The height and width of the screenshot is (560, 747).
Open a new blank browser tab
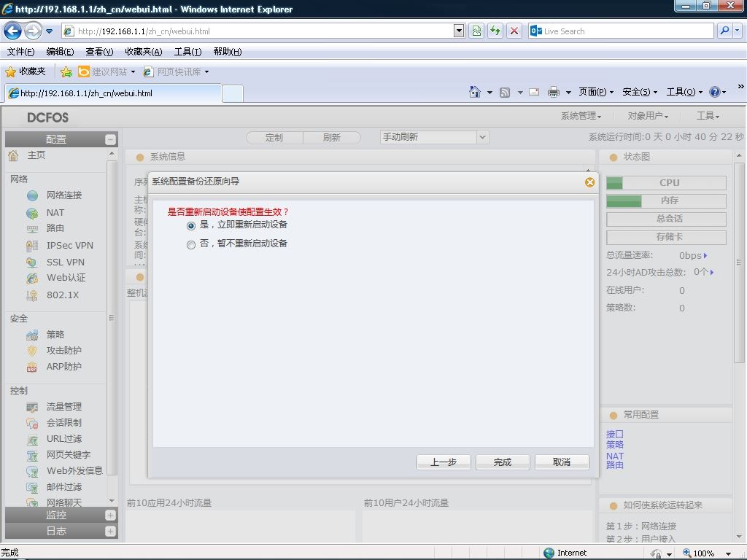(x=233, y=93)
